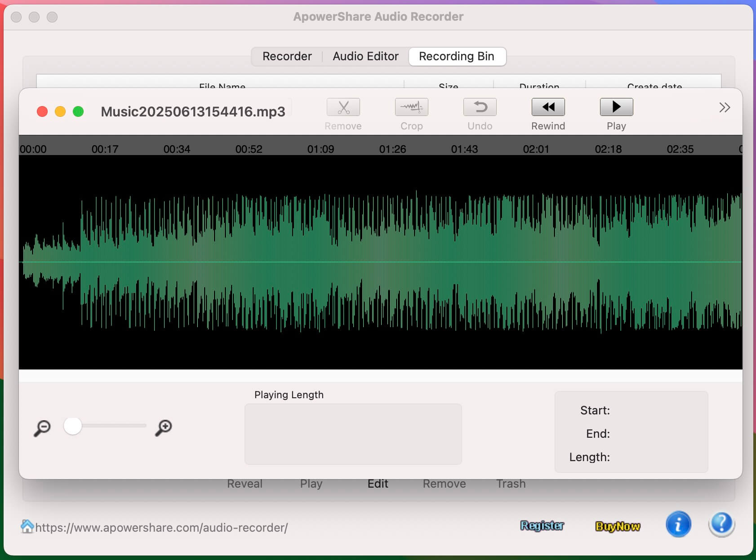This screenshot has width=756, height=560.
Task: Click the Remove scissors icon in toolbar
Action: tap(343, 107)
